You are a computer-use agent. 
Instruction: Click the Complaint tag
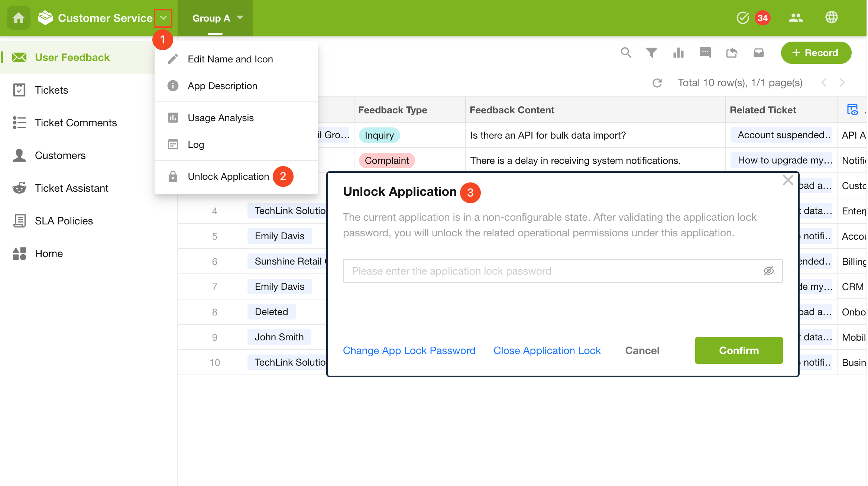[x=387, y=161]
